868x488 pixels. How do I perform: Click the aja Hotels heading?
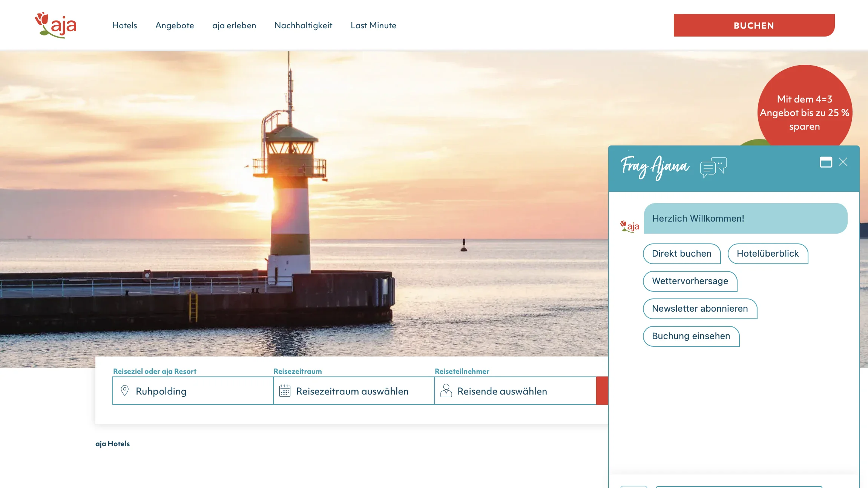(x=112, y=444)
